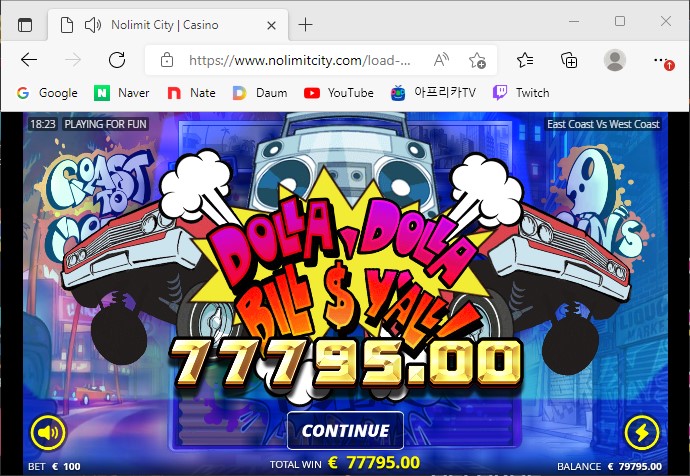Click the PLAYING FOR FUN label
Image resolution: width=690 pixels, height=476 pixels.
coord(105,124)
